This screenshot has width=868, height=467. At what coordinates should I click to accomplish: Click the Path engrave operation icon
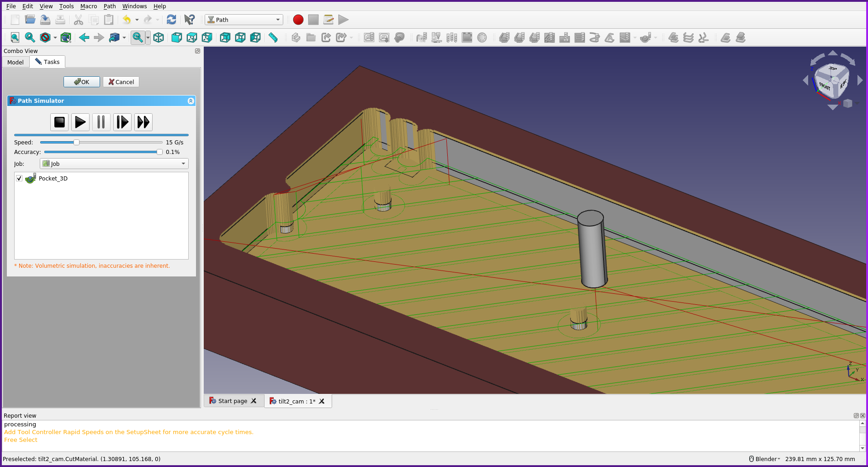coord(610,37)
